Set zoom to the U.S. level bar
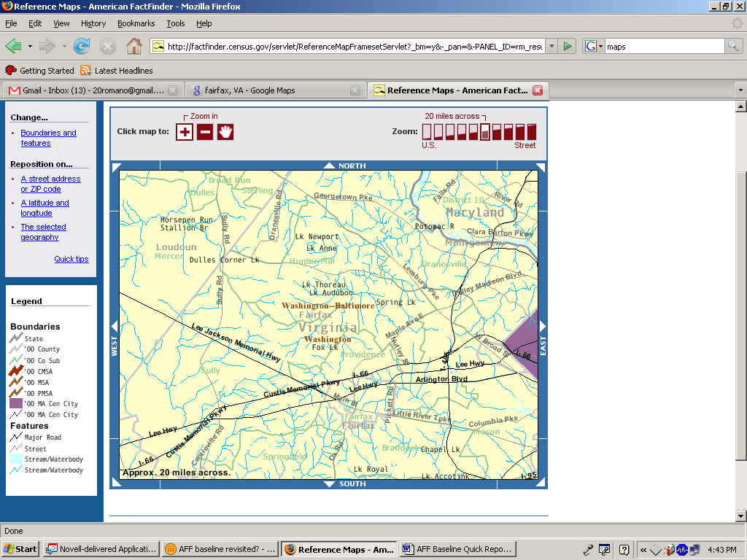The image size is (747, 560). [427, 132]
